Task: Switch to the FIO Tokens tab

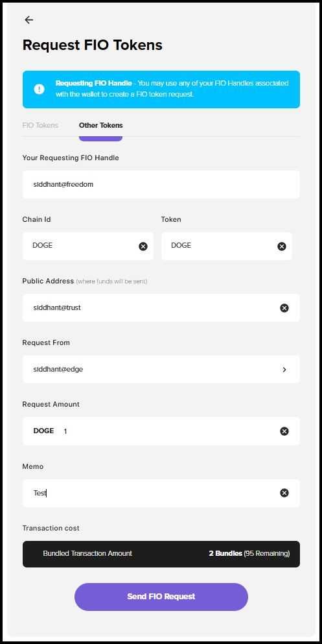Action: click(40, 125)
